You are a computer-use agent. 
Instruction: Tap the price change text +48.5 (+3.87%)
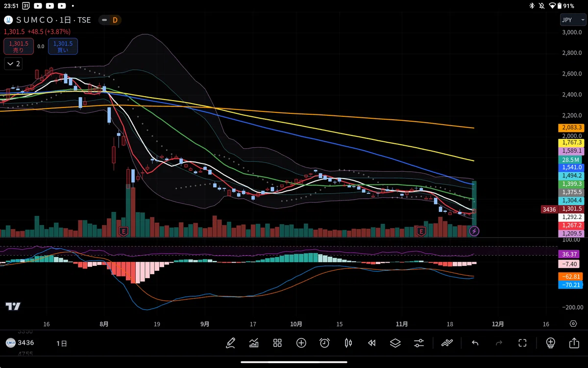(49, 31)
